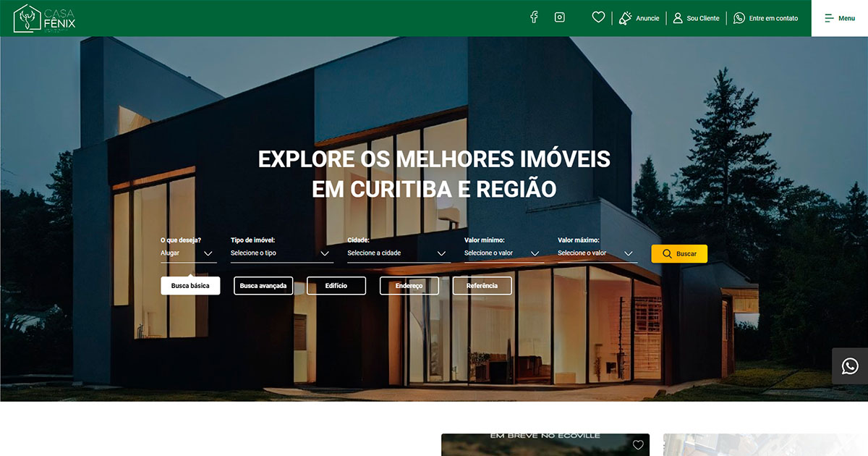Click chevron beside Selecione o tipo
The width and height of the screenshot is (868, 456).
click(x=325, y=253)
